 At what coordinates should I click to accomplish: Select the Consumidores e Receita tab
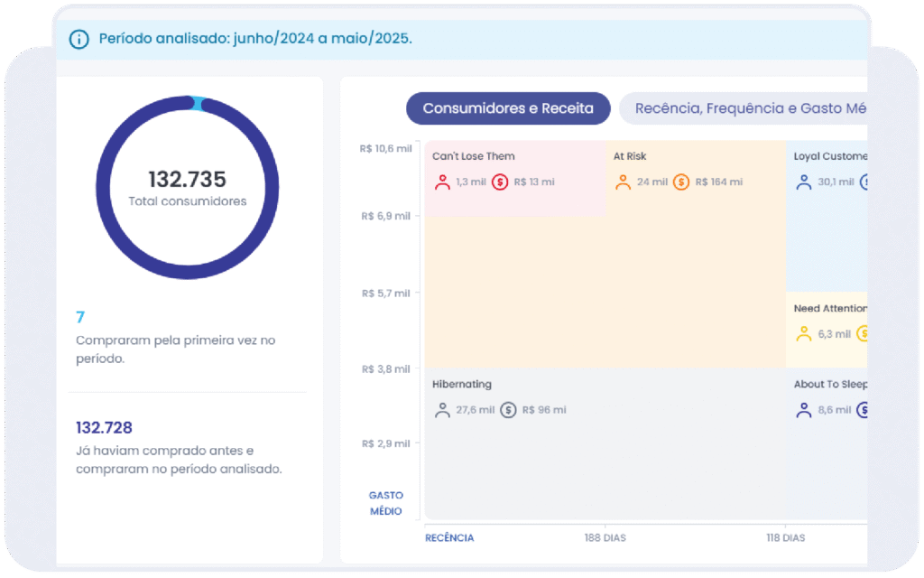point(508,108)
